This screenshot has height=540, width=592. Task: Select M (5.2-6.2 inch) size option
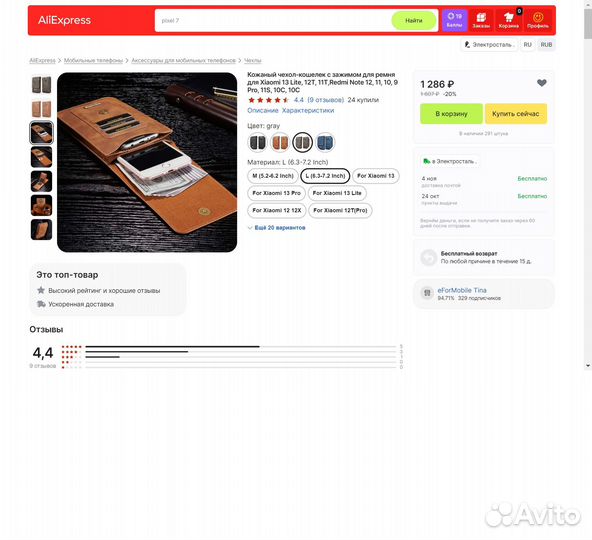(273, 176)
